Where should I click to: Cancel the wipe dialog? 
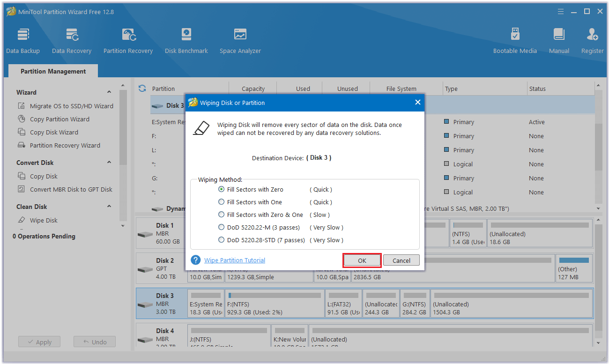(x=401, y=260)
